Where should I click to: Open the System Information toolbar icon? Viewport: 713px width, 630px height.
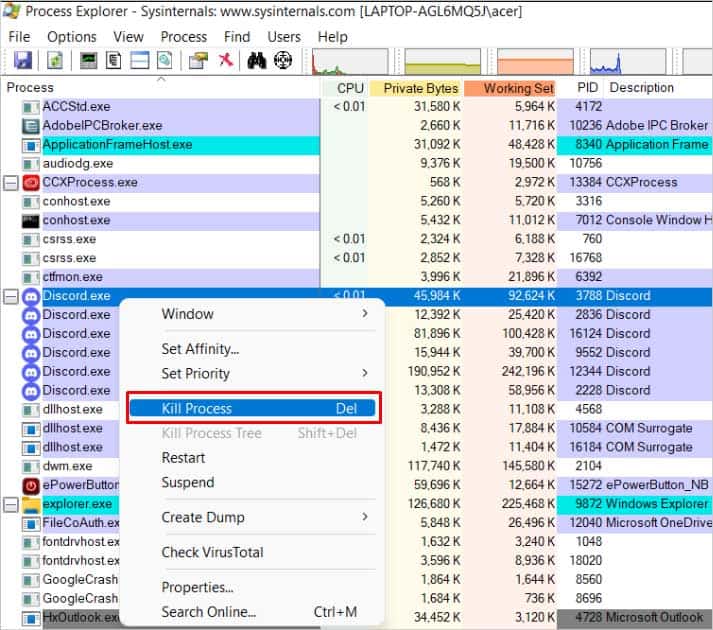[88, 60]
